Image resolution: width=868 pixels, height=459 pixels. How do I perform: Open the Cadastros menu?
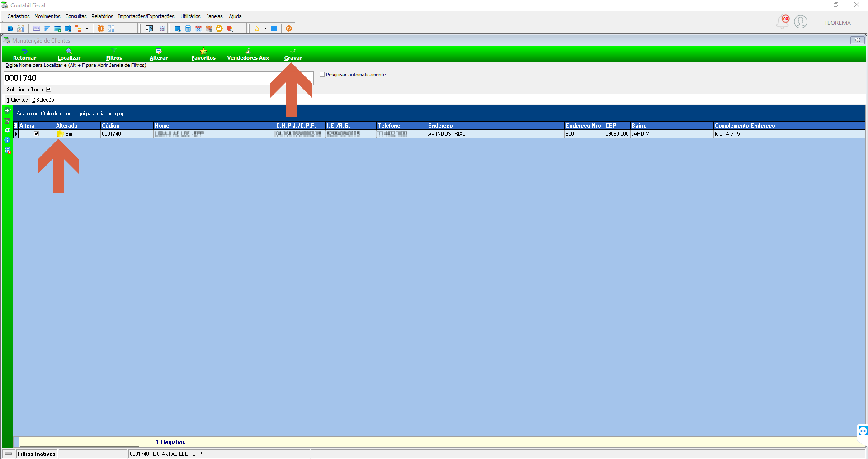(x=19, y=16)
